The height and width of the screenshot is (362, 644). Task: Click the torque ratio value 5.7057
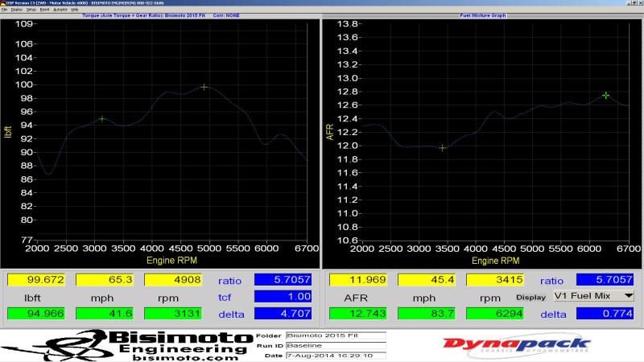point(283,279)
